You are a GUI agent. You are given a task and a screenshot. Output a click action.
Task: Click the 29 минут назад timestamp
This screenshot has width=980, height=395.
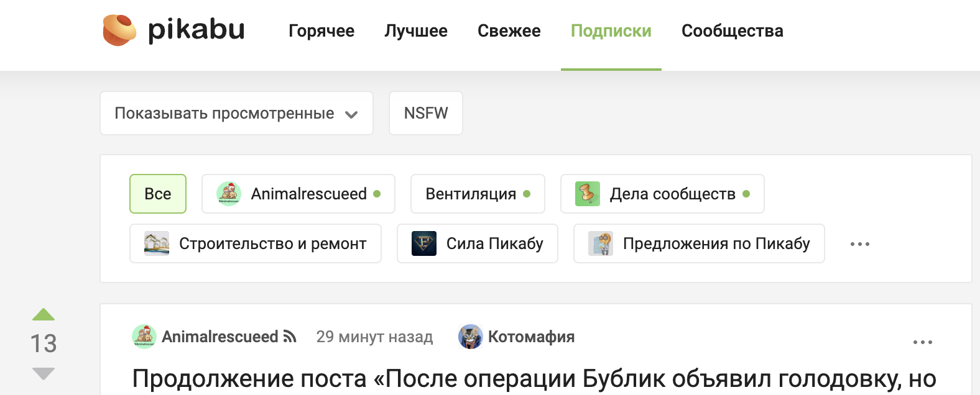[374, 337]
